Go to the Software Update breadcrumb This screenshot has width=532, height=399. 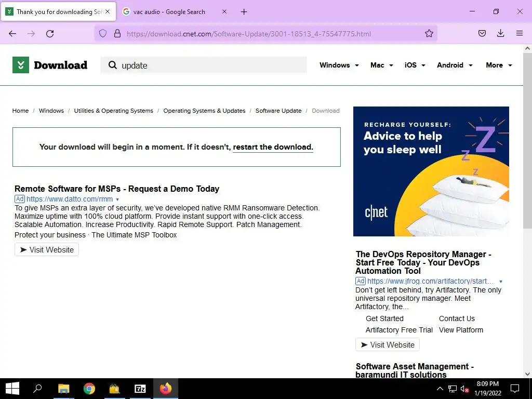pyautogui.click(x=278, y=111)
